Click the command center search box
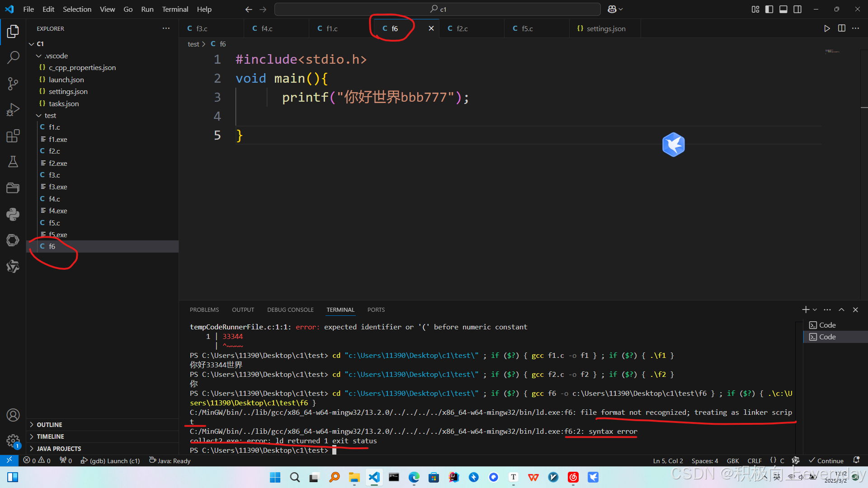The image size is (868, 488). pyautogui.click(x=437, y=9)
